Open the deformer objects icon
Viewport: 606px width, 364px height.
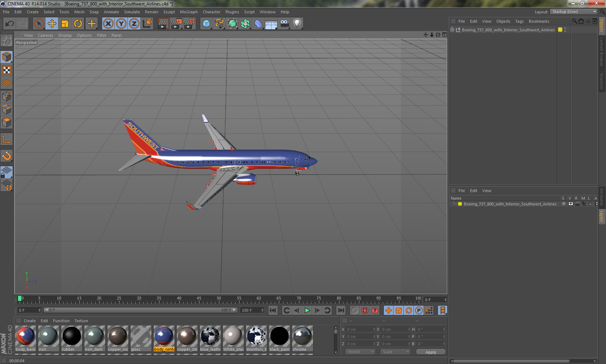pos(258,24)
